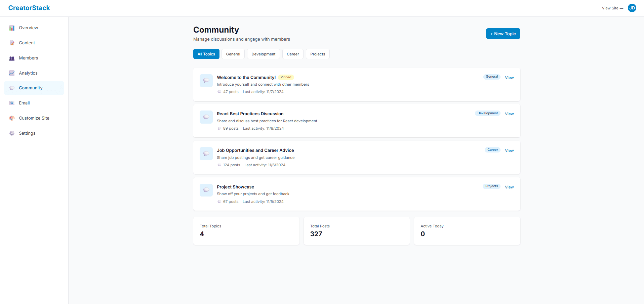View the Welcome to the Community topic
Viewport: 644px width, 304px height.
coord(509,77)
